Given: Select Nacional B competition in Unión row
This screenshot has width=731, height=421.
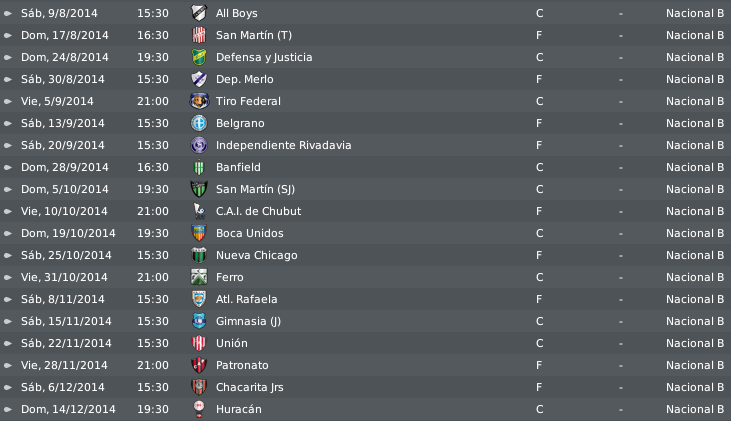Looking at the screenshot, I should [695, 344].
